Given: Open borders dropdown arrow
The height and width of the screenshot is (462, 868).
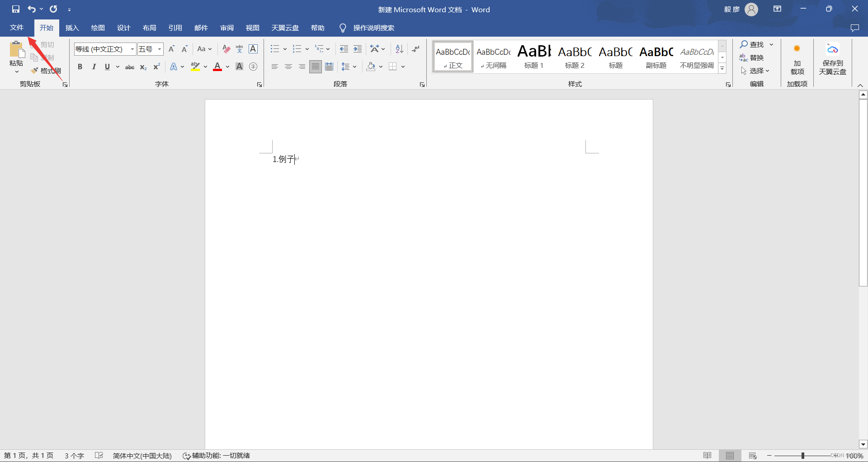Looking at the screenshot, I should pyautogui.click(x=403, y=67).
